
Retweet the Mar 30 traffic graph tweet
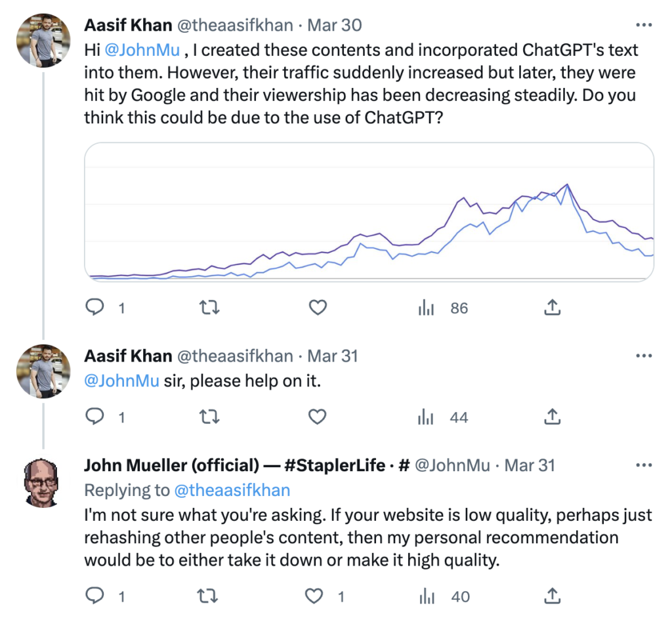tap(209, 307)
